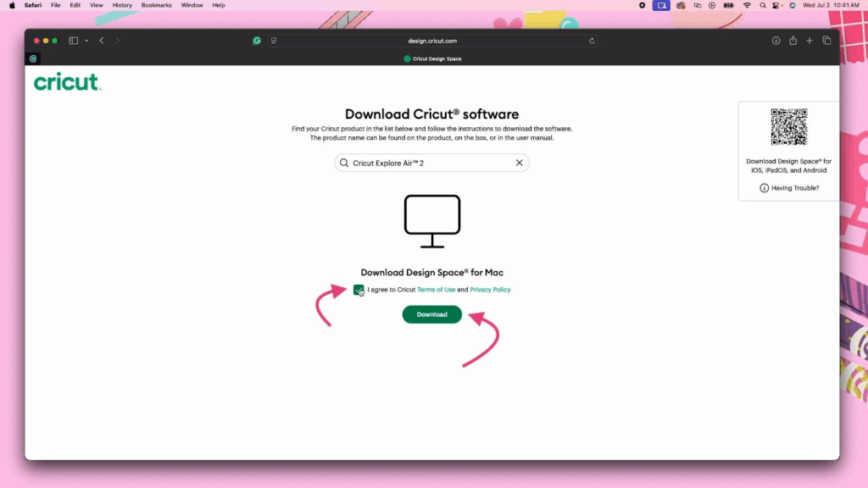Toggle the Safari sidebar button
The image size is (868, 488).
(x=73, y=41)
